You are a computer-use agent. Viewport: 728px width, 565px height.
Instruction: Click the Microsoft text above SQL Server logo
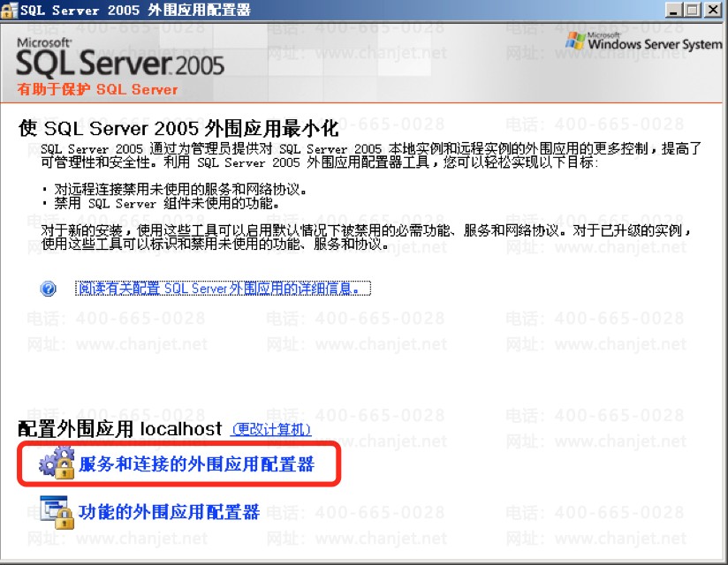44,42
